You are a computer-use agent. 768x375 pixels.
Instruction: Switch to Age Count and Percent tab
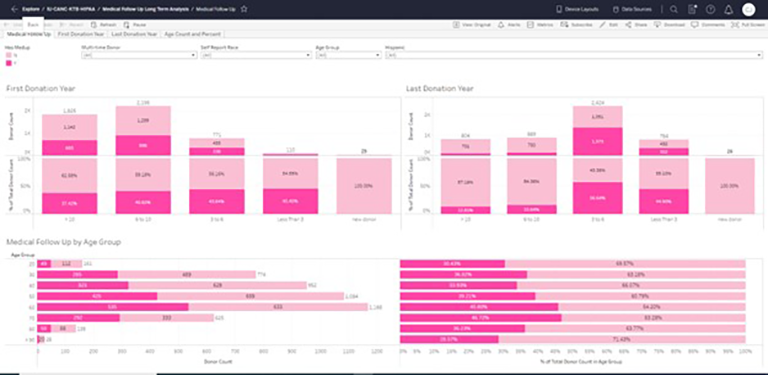point(192,34)
